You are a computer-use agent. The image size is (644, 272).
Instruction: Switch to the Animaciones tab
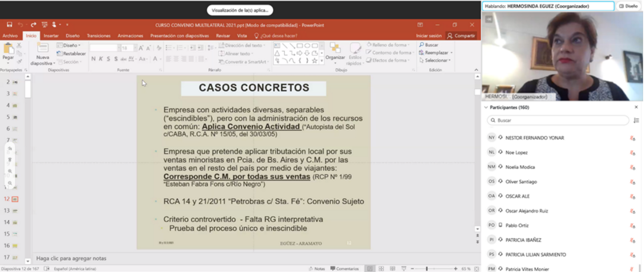(130, 36)
